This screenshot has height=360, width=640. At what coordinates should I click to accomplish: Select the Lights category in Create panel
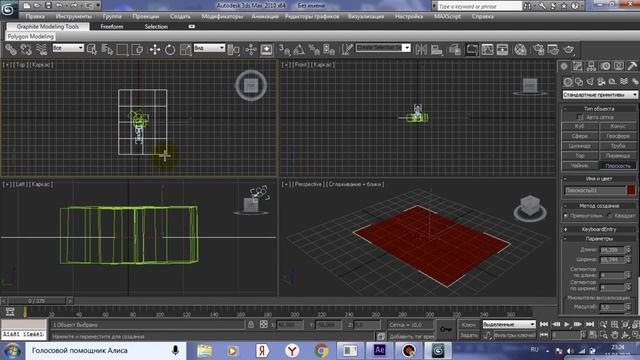tap(590, 82)
